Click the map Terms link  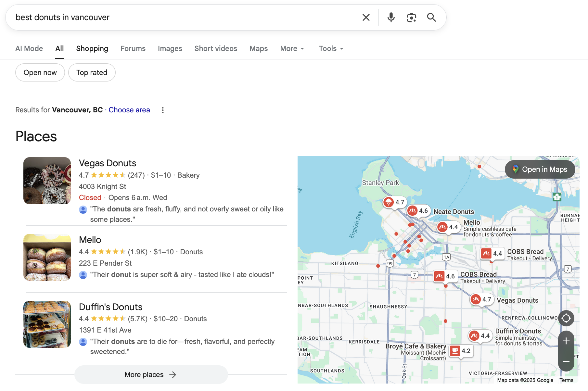pyautogui.click(x=566, y=380)
